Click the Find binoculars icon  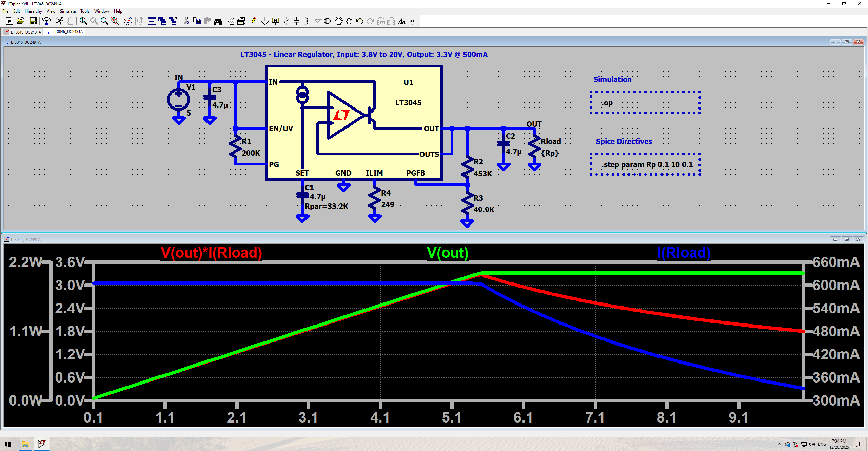(218, 21)
